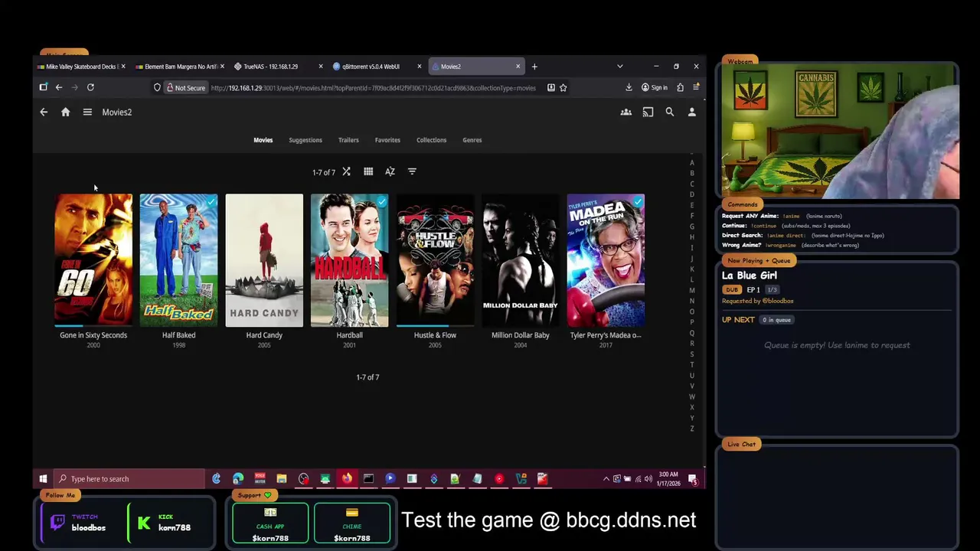Open the browser extensions icon
980x551 pixels.
tap(680, 87)
